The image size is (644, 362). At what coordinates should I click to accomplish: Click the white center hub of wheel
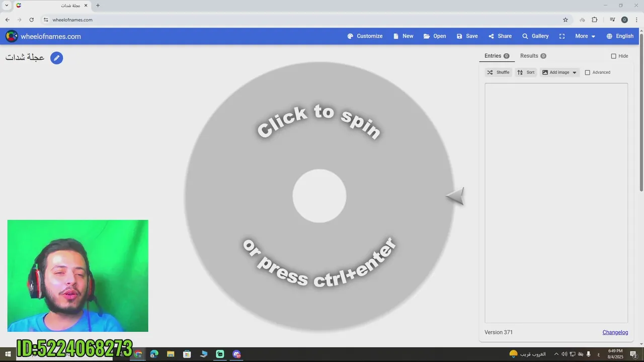coord(319,196)
